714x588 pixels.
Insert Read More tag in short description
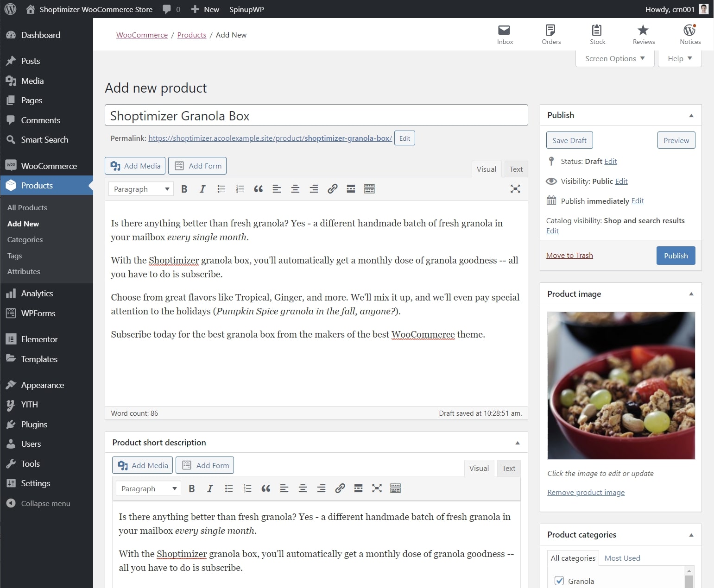[x=358, y=488]
